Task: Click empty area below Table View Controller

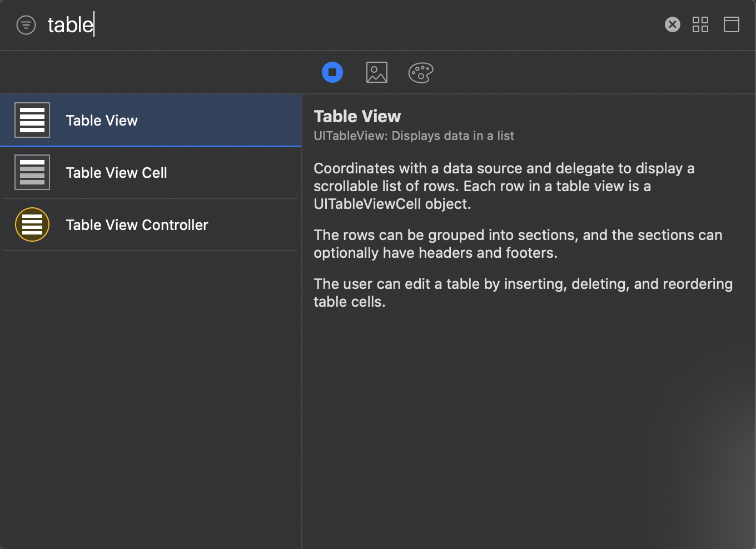Action: pyautogui.click(x=150, y=389)
